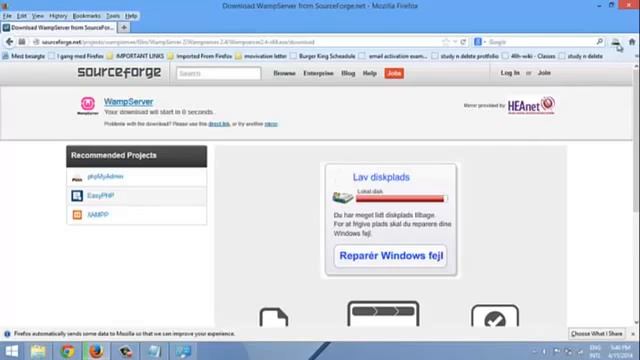
Task: Open the Enterprise navigation link
Action: pyautogui.click(x=318, y=73)
